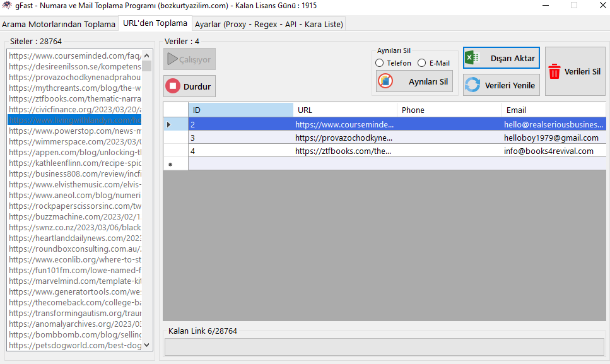
Task: Select the bombbomb.com entry in site list
Action: coord(74,335)
